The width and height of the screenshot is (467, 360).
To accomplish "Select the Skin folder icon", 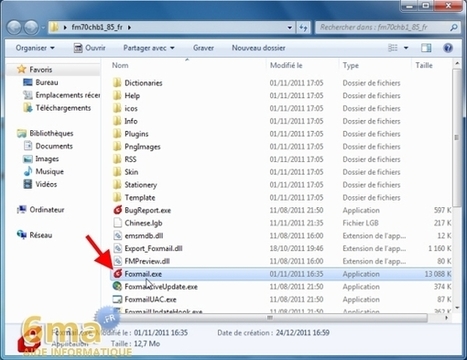I will (x=117, y=172).
